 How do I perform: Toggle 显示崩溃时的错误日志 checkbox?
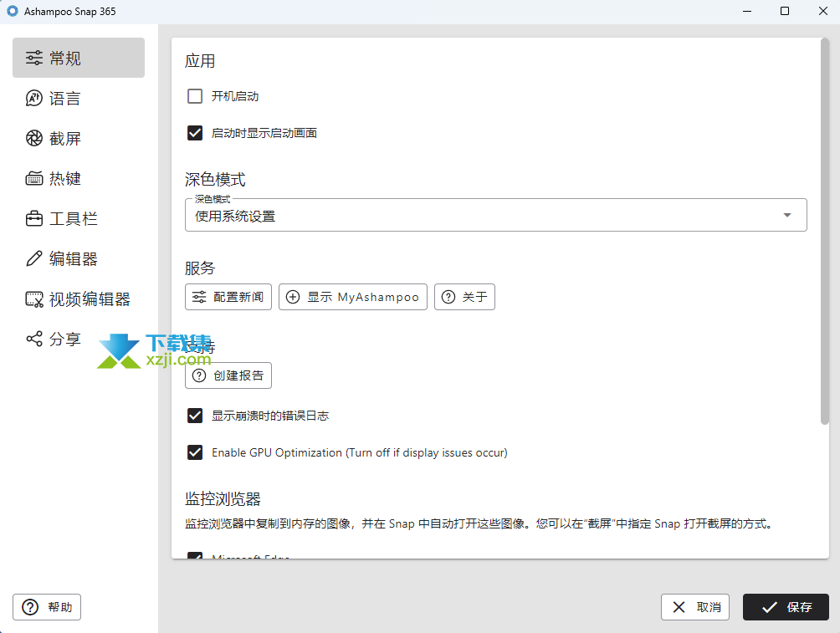195,416
